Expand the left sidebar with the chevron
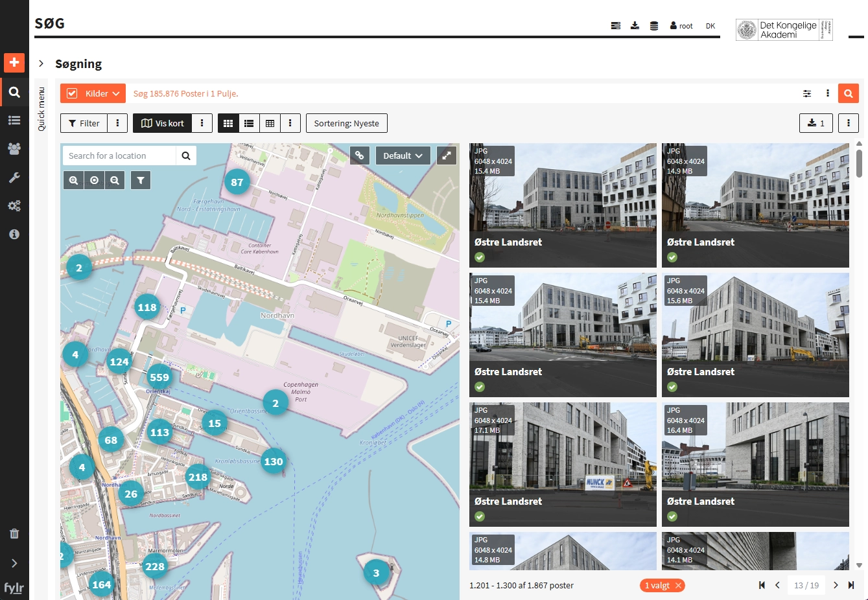The width and height of the screenshot is (868, 600). (x=14, y=563)
